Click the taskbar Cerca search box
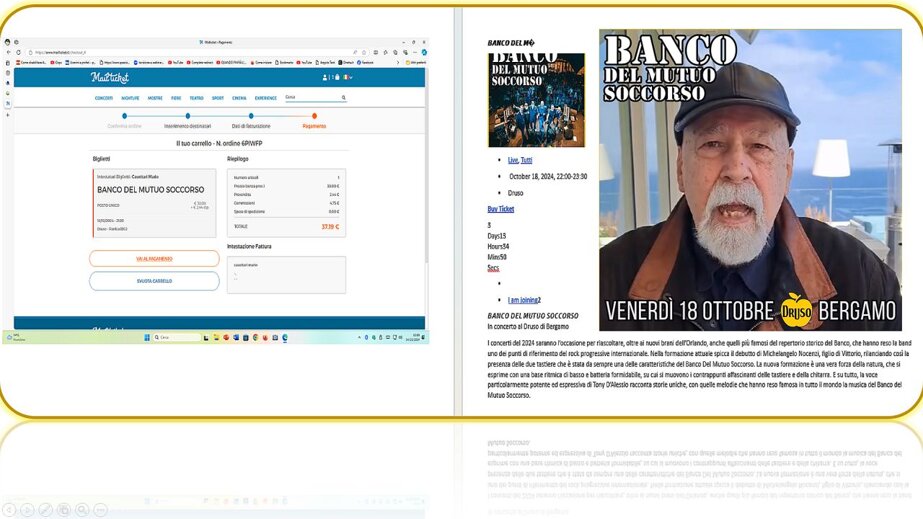 [177, 337]
